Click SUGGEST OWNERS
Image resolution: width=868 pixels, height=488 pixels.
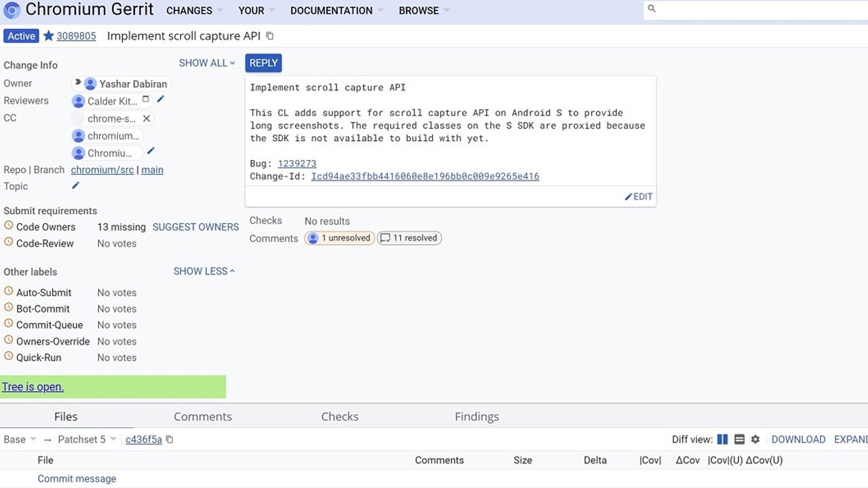(195, 227)
